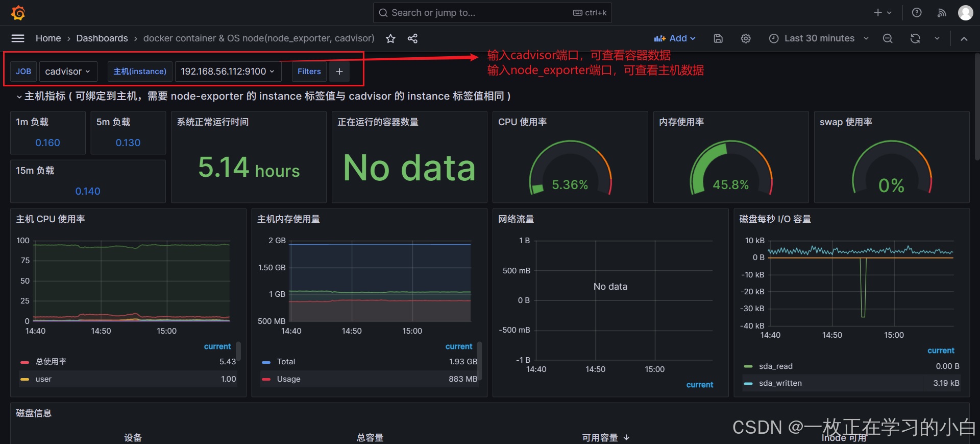The height and width of the screenshot is (444, 980).
Task: Save the dashboard with disk icon
Action: point(718,38)
